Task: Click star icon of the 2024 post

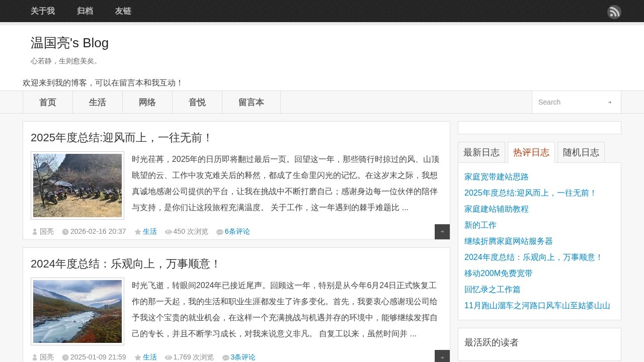Action: [x=138, y=357]
